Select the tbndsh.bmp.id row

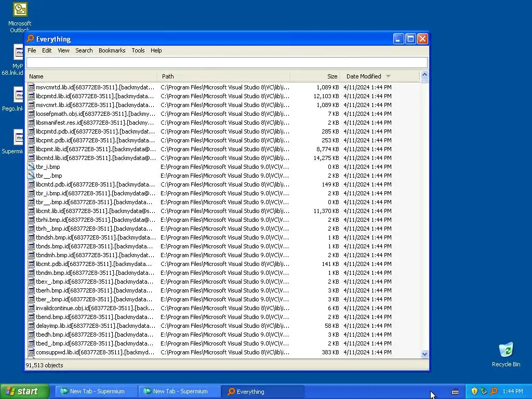click(223, 237)
